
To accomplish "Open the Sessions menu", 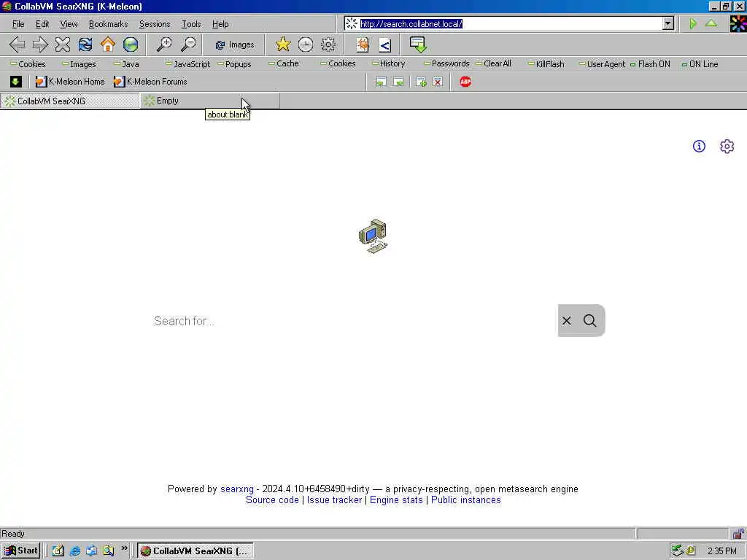I will click(155, 24).
